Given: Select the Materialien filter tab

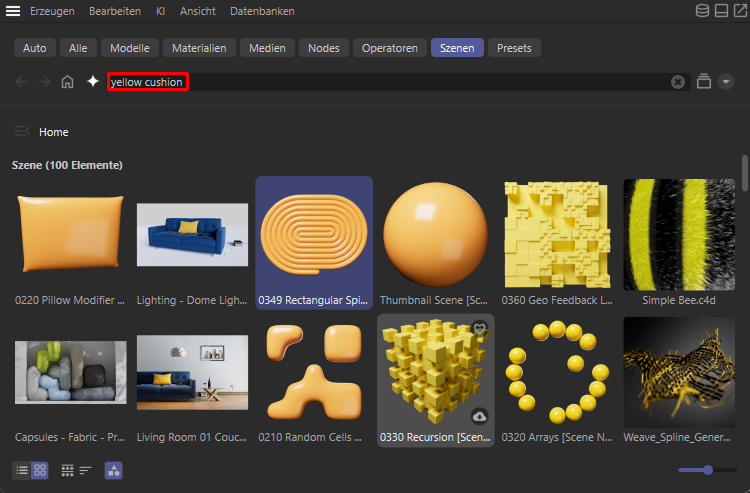Looking at the screenshot, I should (x=199, y=48).
